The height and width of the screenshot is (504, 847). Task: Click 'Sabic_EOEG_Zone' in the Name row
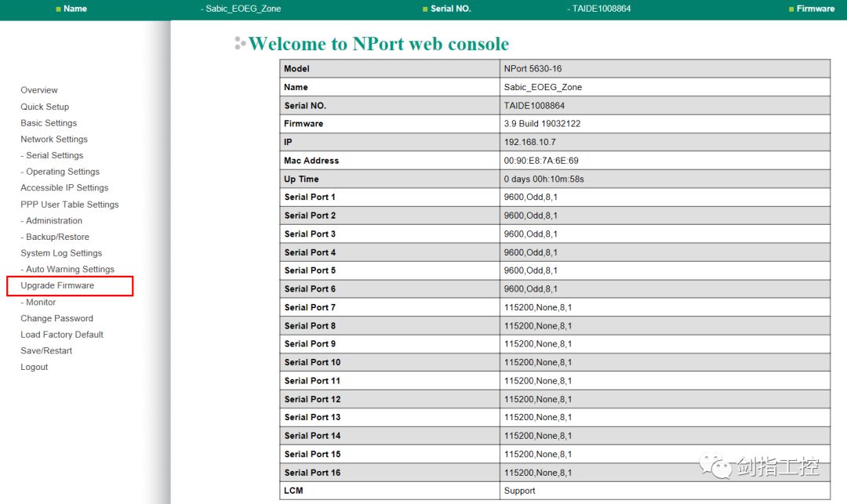point(543,87)
